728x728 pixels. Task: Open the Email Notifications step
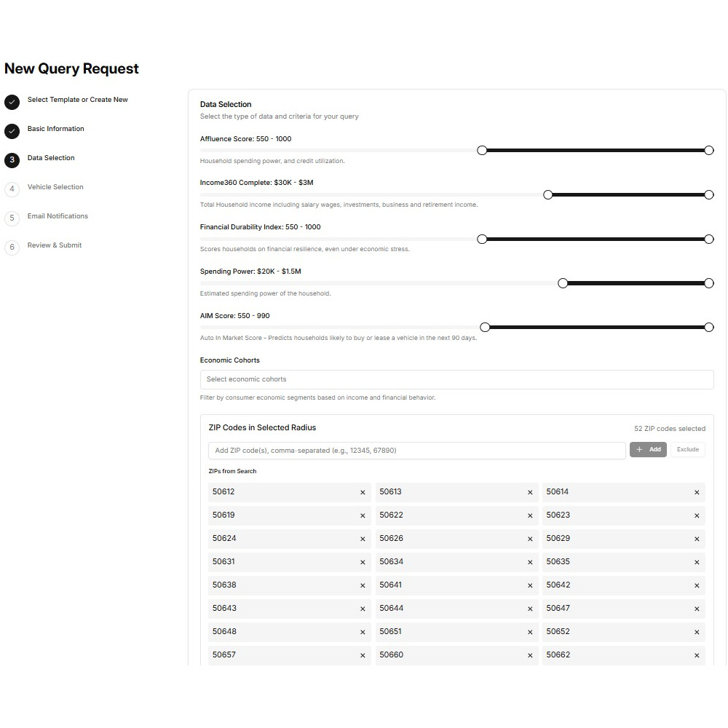point(58,216)
